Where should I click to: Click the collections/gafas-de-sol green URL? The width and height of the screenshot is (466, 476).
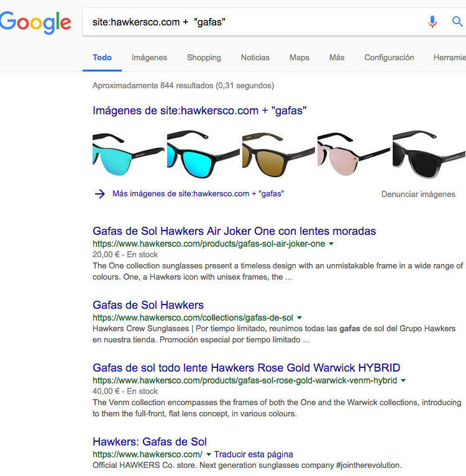tap(193, 318)
